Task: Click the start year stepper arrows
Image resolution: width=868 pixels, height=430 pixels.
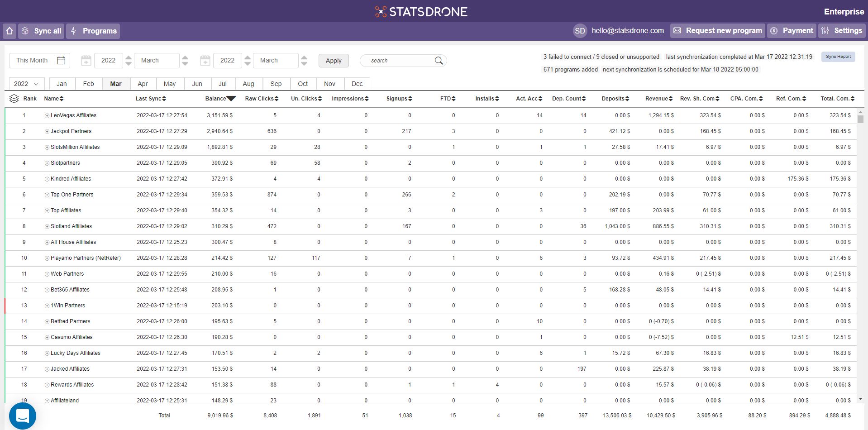Action: tap(129, 60)
